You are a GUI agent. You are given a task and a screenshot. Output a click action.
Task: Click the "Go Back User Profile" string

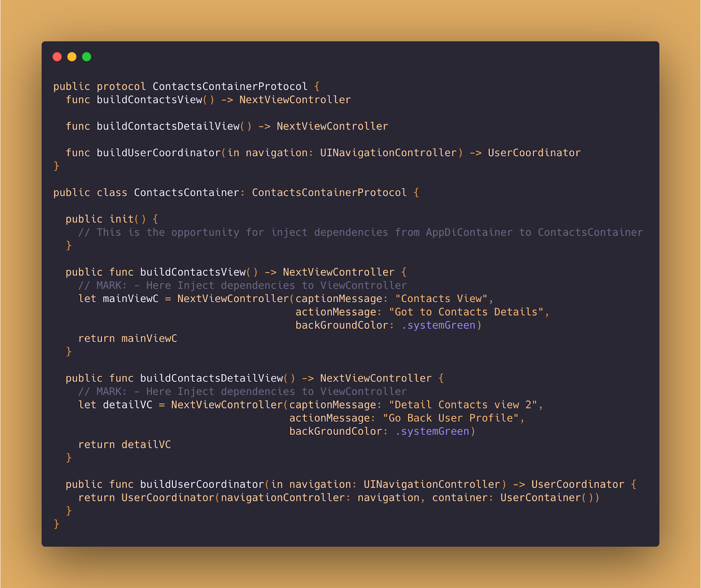point(451,418)
